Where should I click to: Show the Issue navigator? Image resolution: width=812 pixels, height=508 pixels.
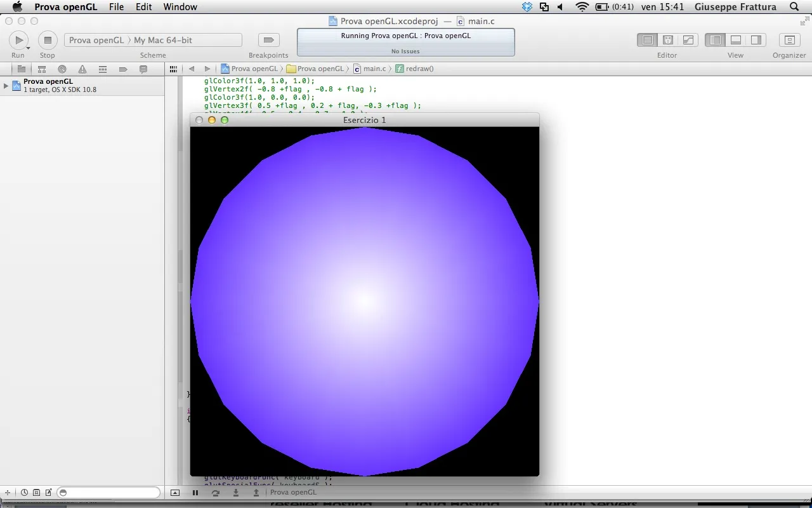(82, 69)
